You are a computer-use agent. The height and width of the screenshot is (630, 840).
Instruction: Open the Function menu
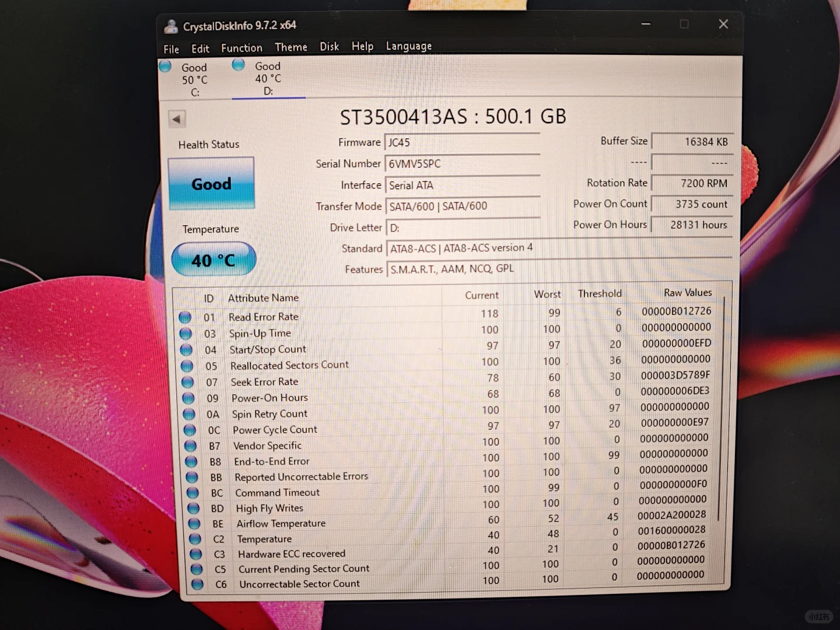242,48
